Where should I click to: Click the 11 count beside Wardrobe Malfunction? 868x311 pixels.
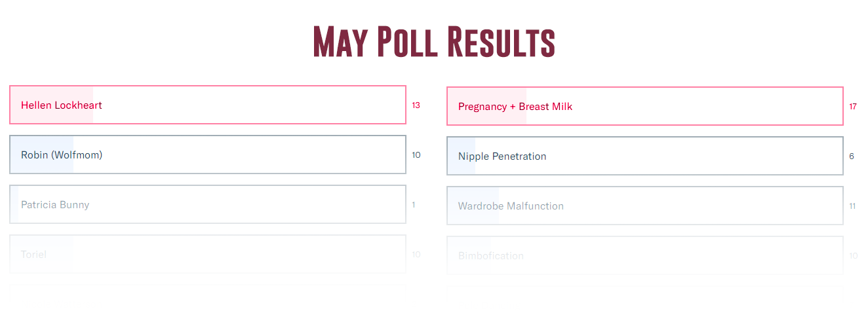(853, 206)
